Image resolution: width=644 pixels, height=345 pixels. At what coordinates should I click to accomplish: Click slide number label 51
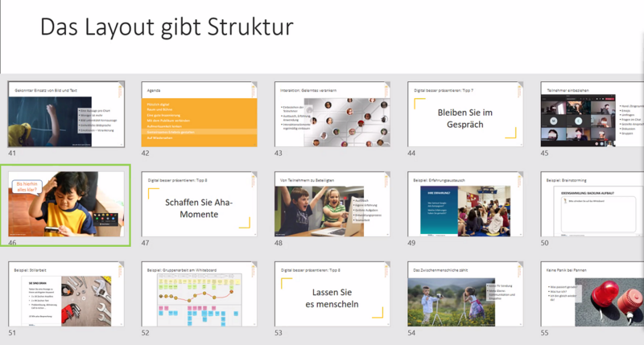(x=12, y=333)
